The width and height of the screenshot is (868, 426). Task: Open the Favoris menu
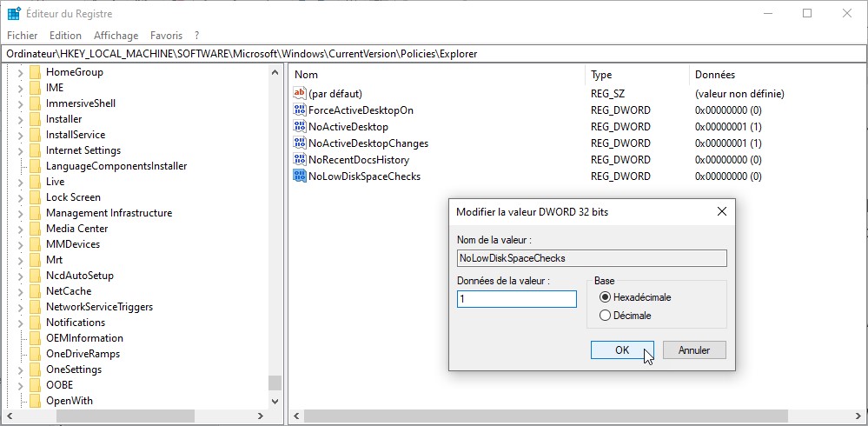(166, 36)
